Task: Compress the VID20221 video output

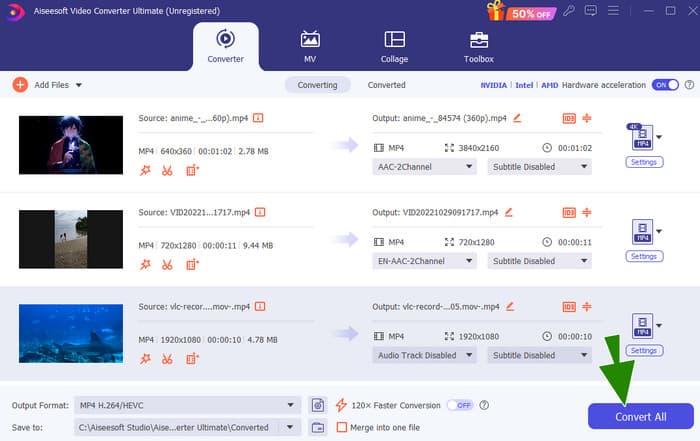Action: [x=587, y=212]
